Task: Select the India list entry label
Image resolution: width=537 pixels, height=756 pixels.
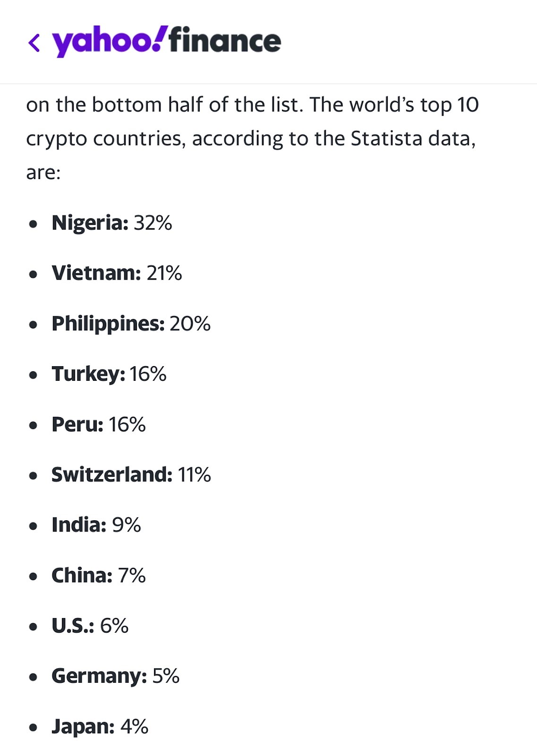Action: click(x=79, y=525)
